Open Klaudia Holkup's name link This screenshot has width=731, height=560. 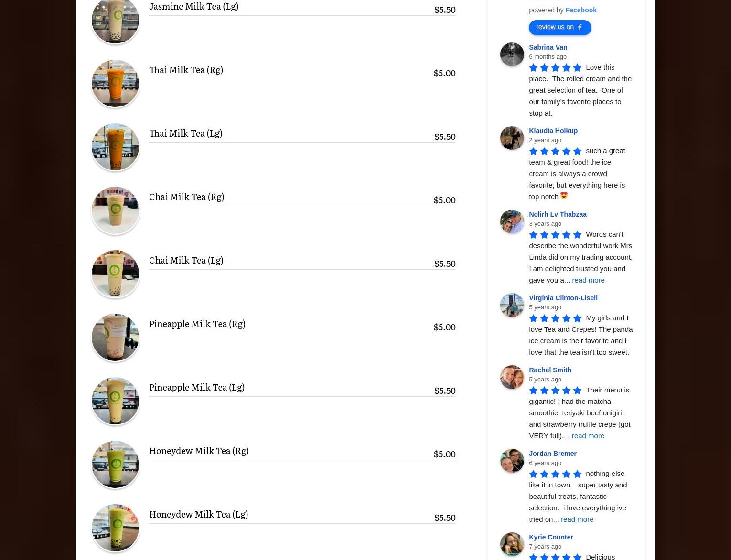pos(553,131)
